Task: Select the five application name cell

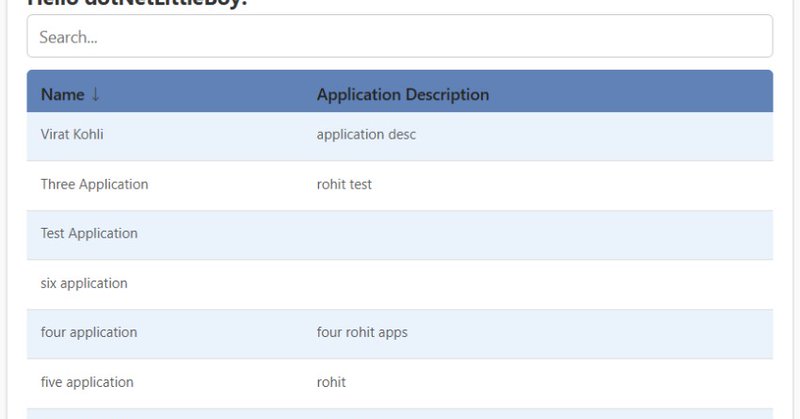Action: coord(87,382)
